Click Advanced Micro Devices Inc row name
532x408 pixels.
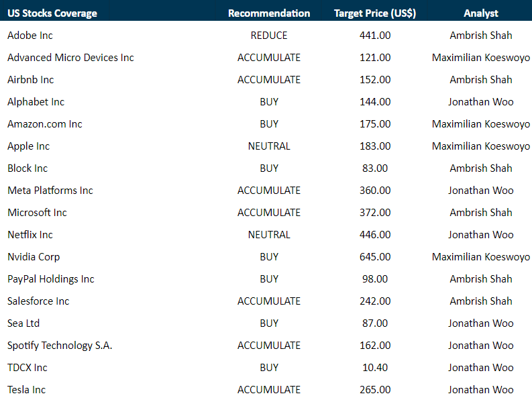point(70,57)
